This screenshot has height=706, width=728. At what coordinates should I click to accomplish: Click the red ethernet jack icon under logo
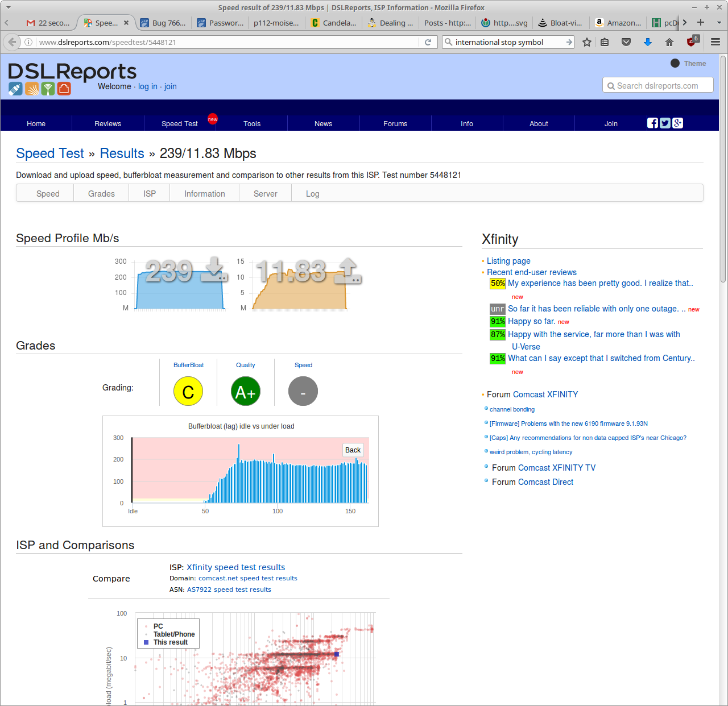click(x=64, y=89)
